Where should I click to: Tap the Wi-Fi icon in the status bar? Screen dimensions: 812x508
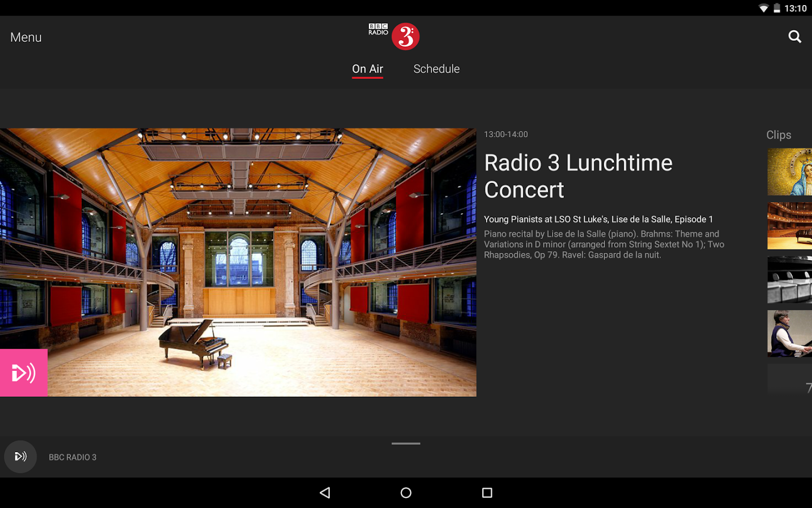pos(763,8)
